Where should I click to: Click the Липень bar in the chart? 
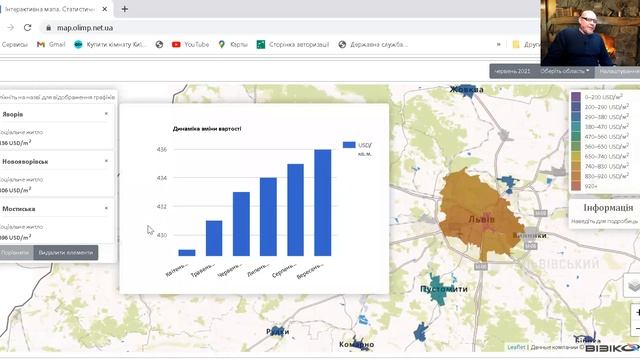click(268, 217)
